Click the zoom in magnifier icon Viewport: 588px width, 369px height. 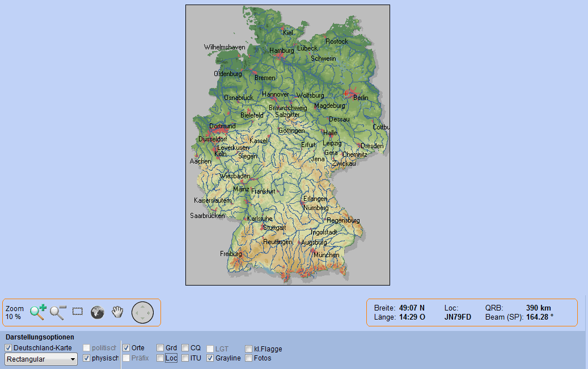tap(38, 312)
